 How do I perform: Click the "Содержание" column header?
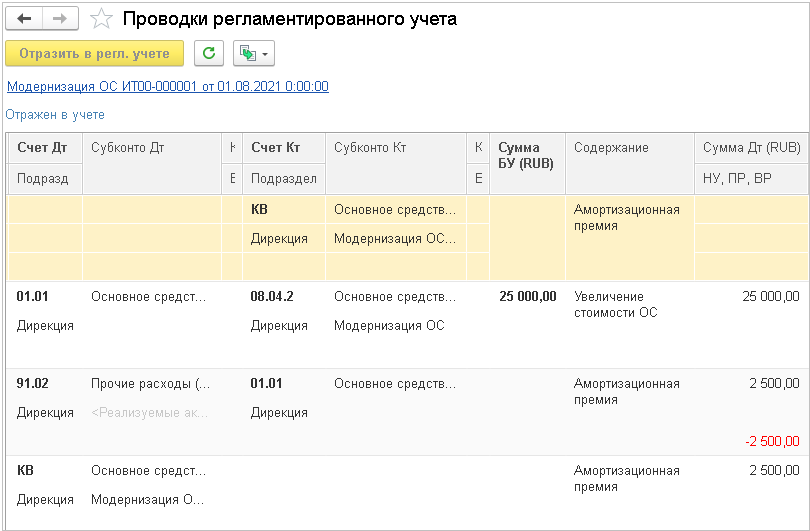point(611,147)
